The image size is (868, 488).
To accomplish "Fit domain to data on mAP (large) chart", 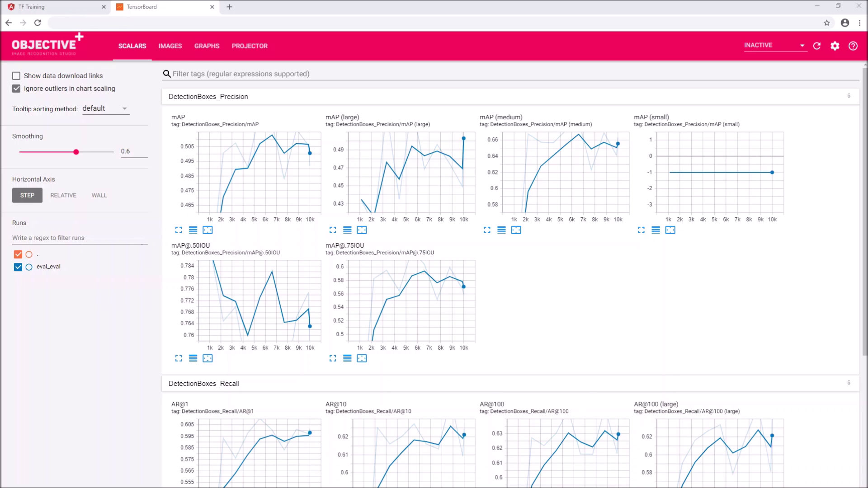I will click(362, 230).
